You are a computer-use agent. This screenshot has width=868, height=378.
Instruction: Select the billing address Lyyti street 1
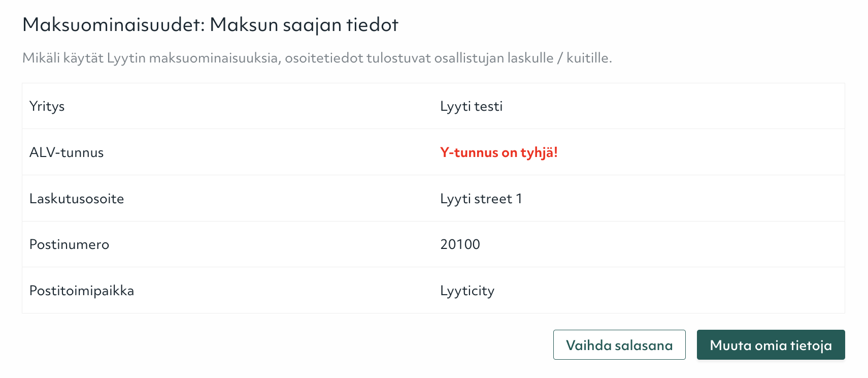pyautogui.click(x=481, y=198)
